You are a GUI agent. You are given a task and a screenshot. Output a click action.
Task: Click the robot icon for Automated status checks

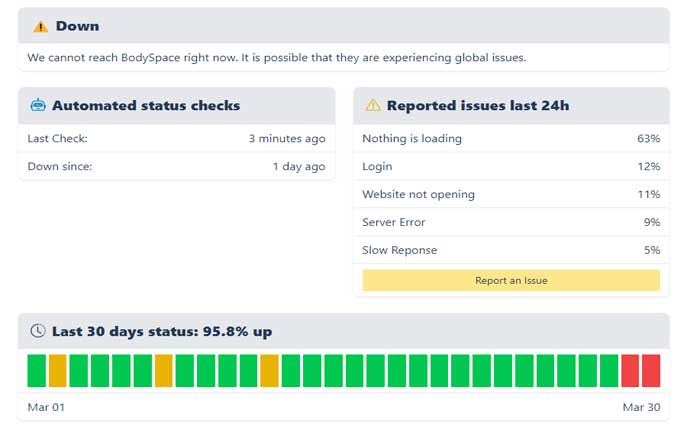click(38, 105)
